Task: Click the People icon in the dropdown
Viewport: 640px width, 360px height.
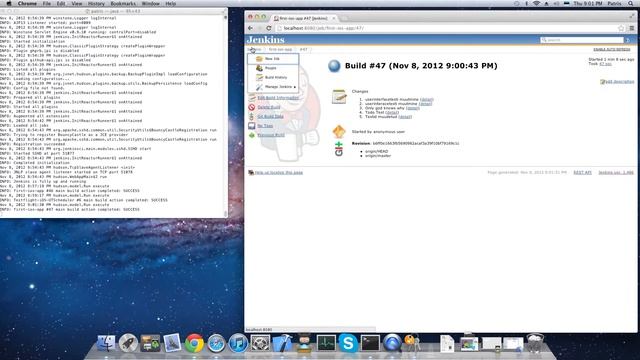Action: 259,68
